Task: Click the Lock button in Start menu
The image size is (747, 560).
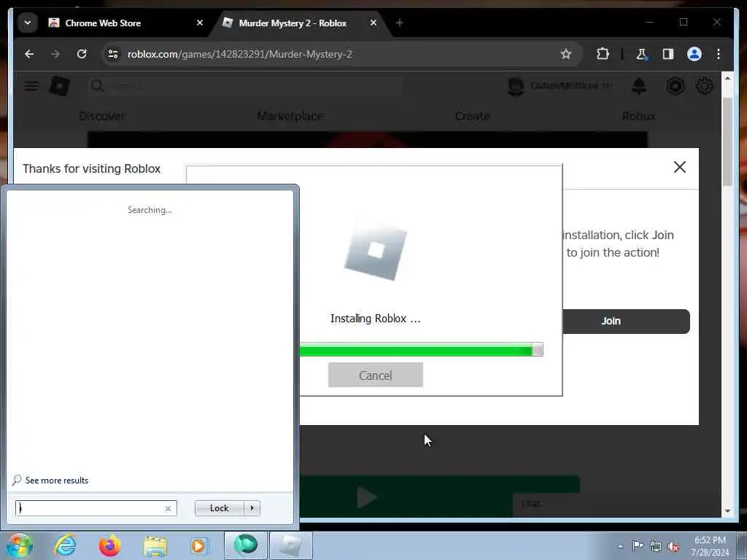Action: point(219,508)
